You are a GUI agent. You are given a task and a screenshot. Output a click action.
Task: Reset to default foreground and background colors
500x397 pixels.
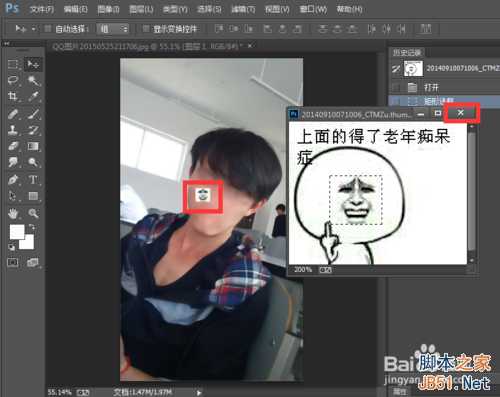pyautogui.click(x=12, y=247)
